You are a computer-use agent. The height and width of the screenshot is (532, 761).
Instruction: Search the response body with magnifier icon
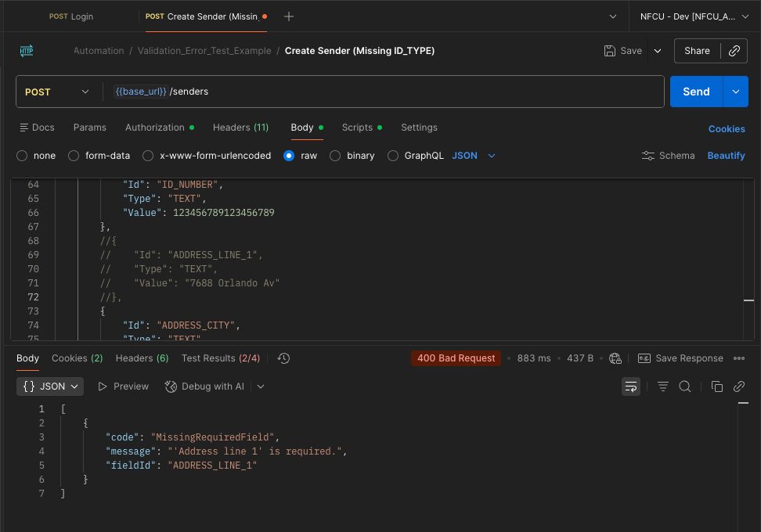pos(684,386)
